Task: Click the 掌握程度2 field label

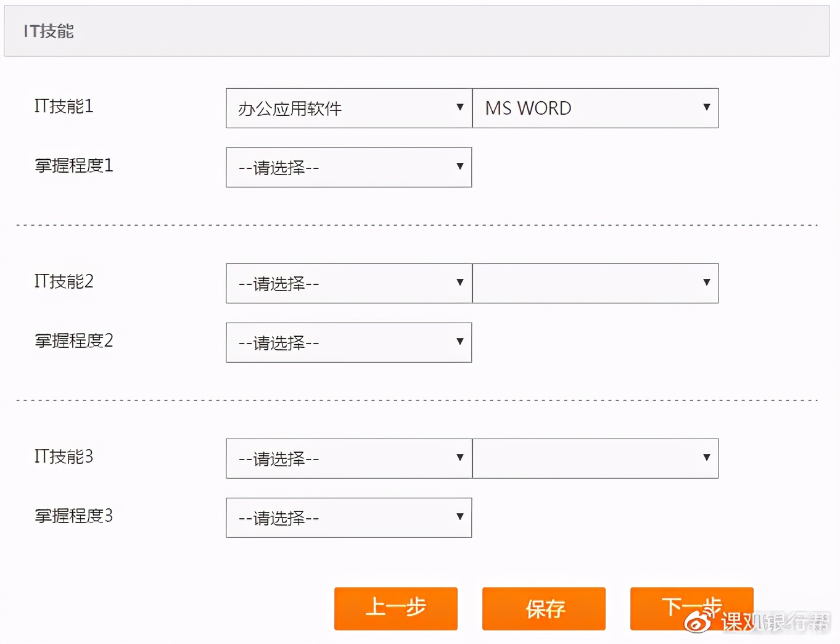Action: coord(73,341)
